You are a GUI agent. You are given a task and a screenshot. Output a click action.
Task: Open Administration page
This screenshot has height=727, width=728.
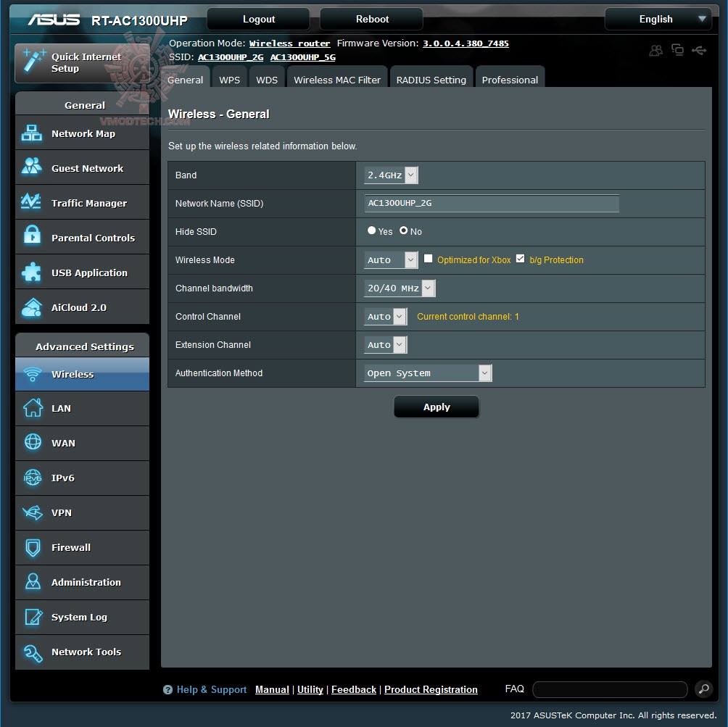82,582
